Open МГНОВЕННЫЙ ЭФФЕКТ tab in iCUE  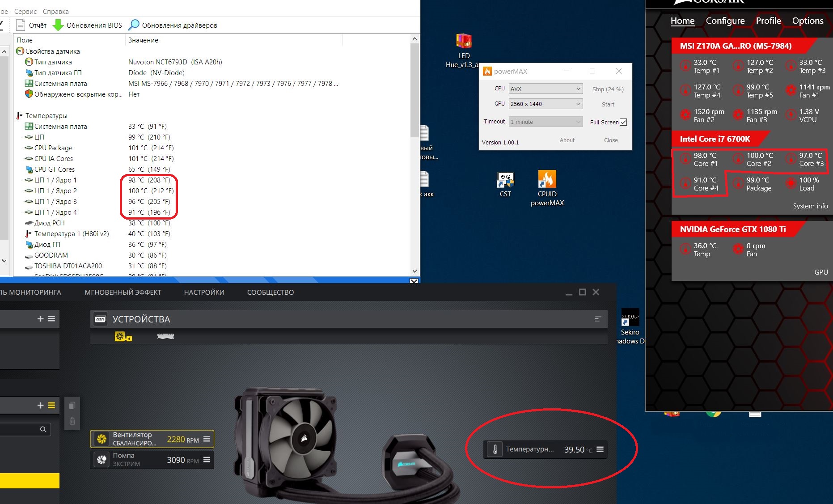123,292
